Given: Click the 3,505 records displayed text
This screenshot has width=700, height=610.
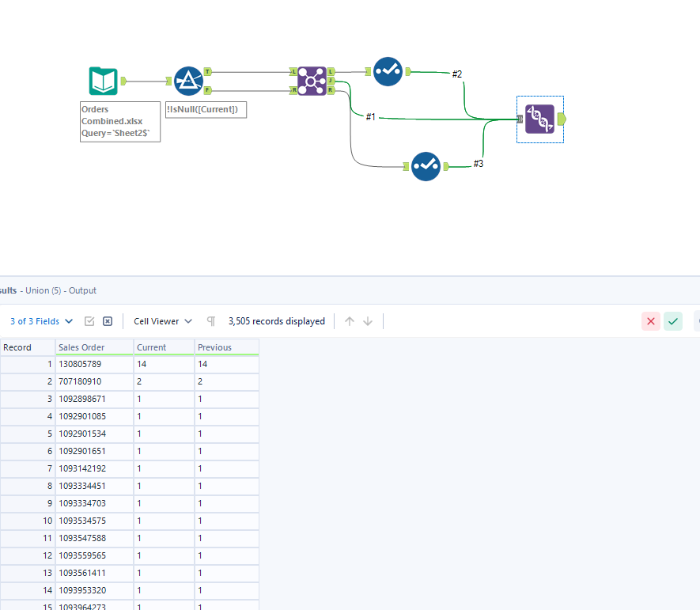Looking at the screenshot, I should (276, 321).
